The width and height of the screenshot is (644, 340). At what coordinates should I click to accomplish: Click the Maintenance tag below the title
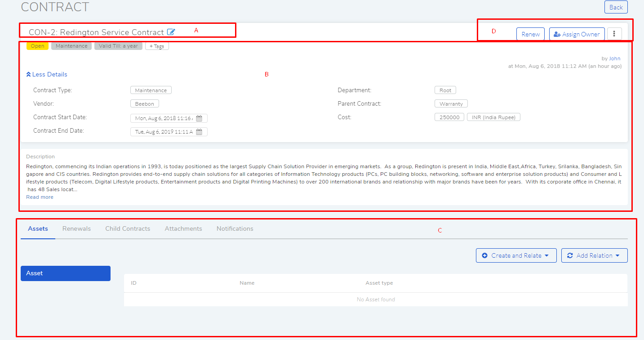71,46
